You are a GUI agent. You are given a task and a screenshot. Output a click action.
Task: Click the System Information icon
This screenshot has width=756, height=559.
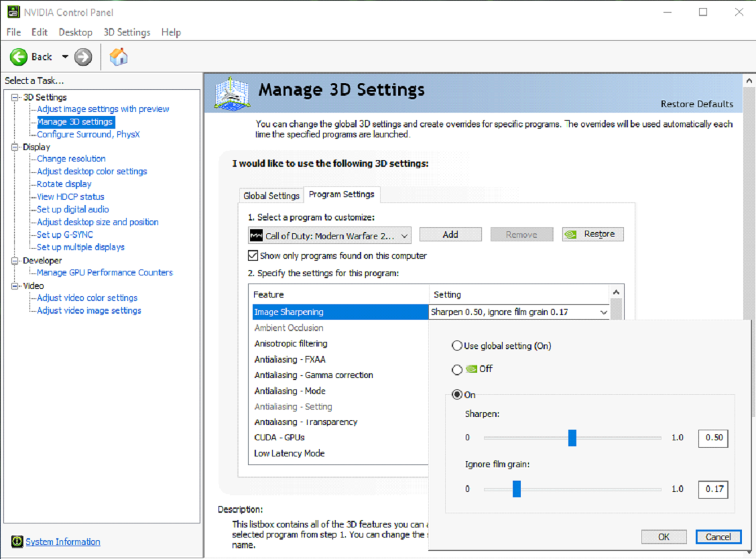point(17,542)
